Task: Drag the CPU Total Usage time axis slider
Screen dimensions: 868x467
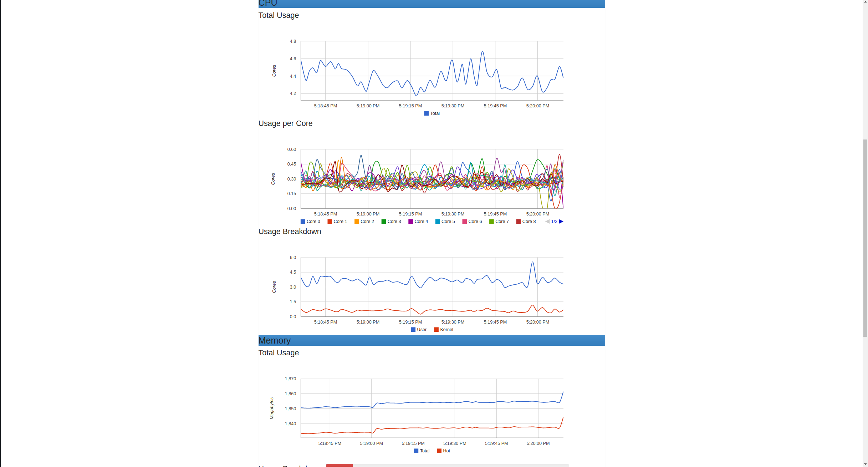Action: [432, 105]
